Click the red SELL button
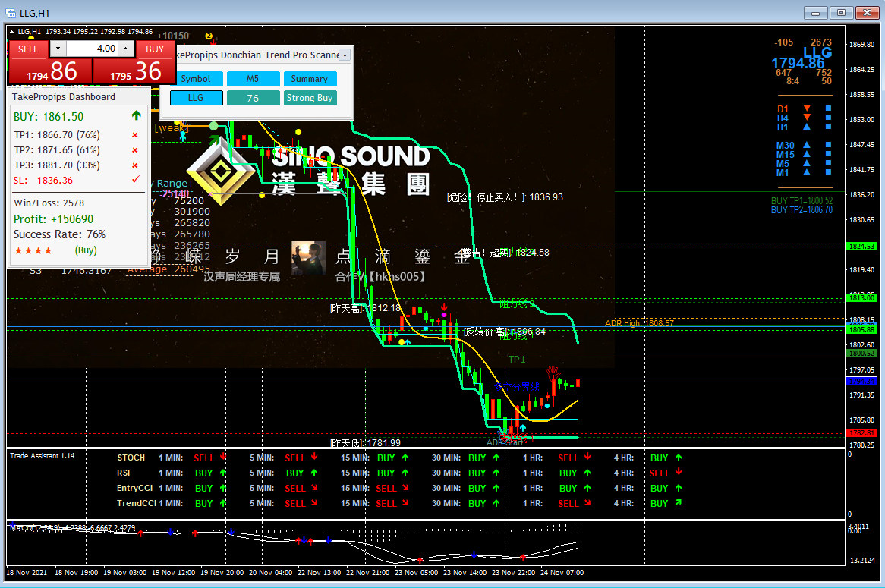 coord(28,49)
